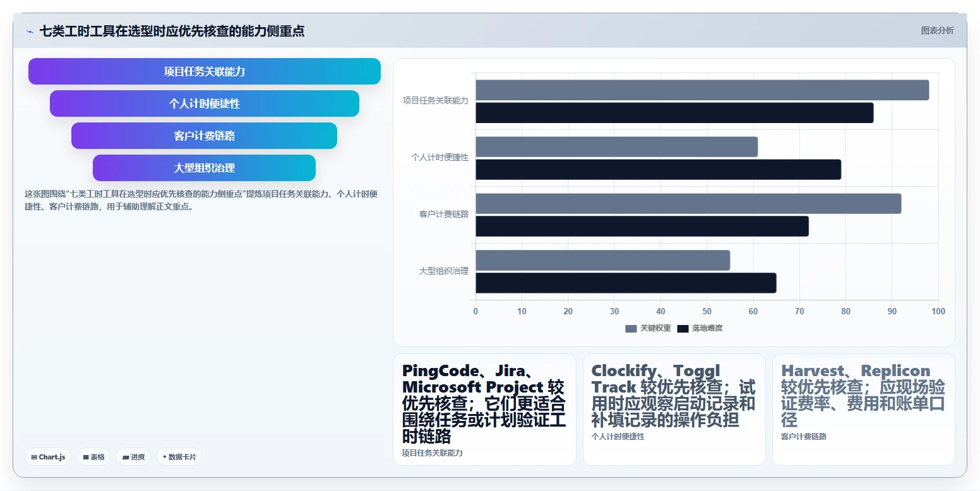The width and height of the screenshot is (980, 491).
Task: Click the 数据卡片 tag chip
Action: pos(179,457)
